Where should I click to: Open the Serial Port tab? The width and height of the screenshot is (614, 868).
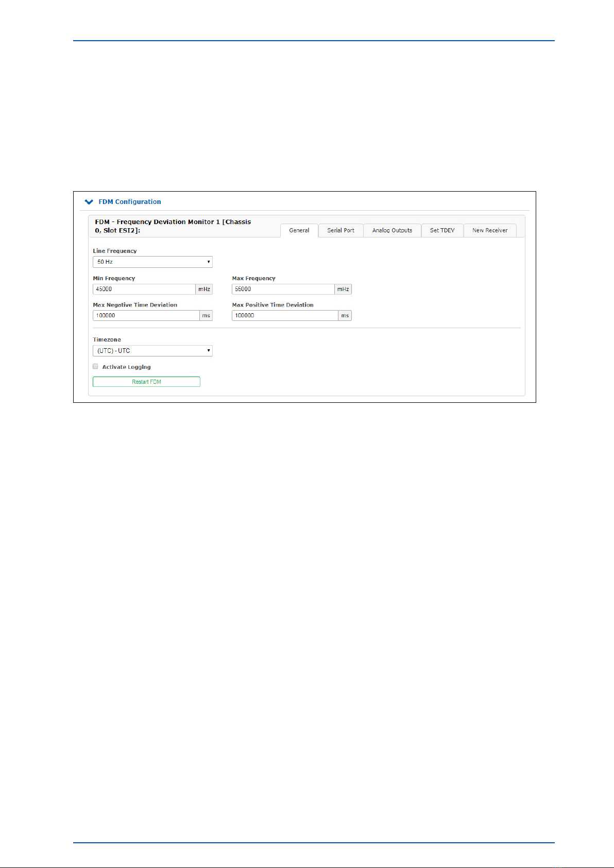click(341, 230)
